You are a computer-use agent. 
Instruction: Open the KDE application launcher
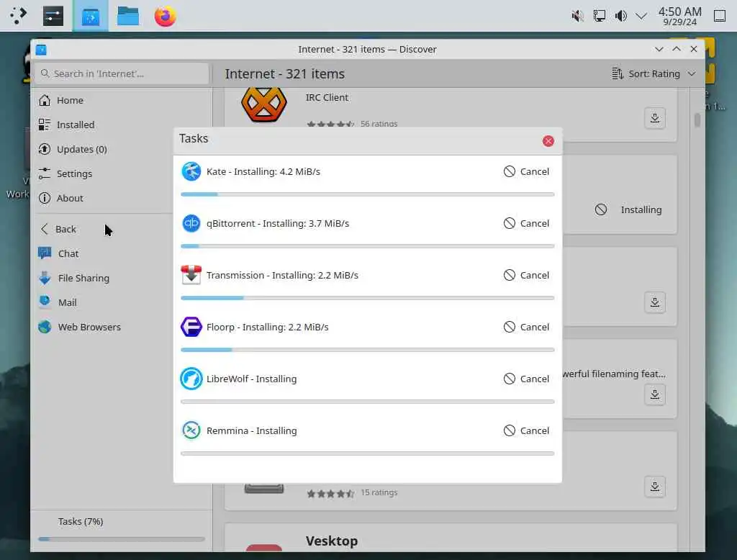17,16
